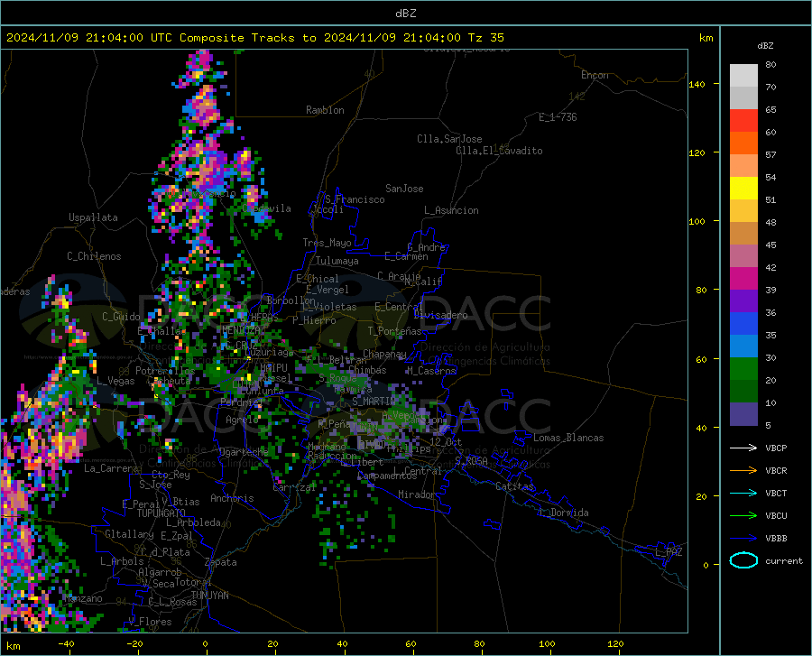This screenshot has width=812, height=656.
Task: Click the blue VBBB arrow legend icon
Action: pyautogui.click(x=743, y=538)
